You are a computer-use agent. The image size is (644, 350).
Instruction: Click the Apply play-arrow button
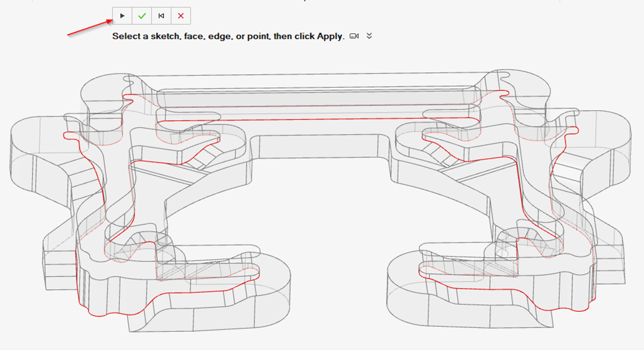(x=122, y=16)
